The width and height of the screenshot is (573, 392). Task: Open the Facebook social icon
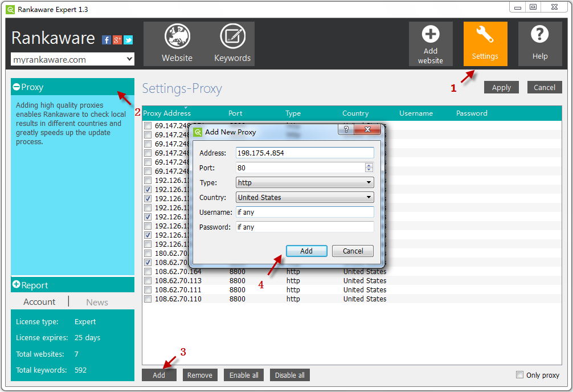107,40
